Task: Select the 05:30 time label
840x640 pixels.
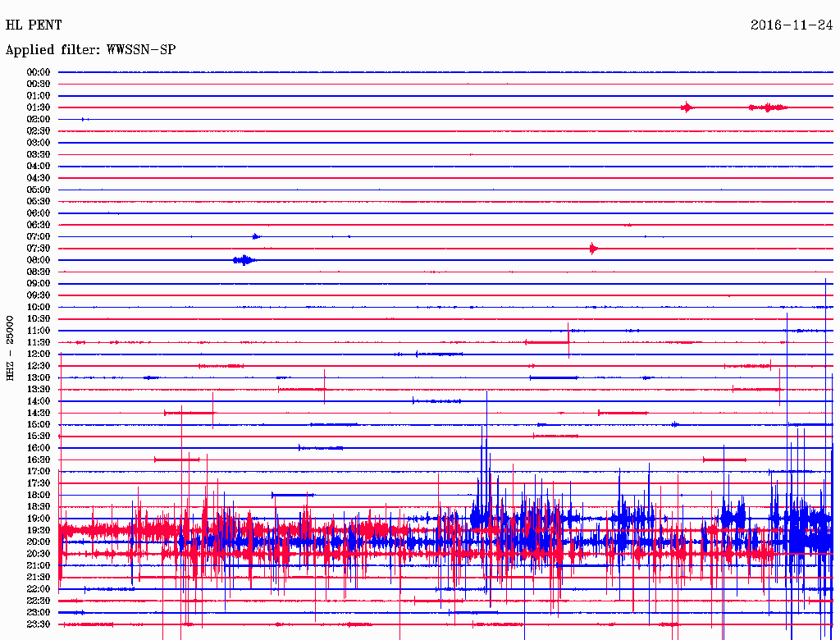Action: pyautogui.click(x=39, y=202)
